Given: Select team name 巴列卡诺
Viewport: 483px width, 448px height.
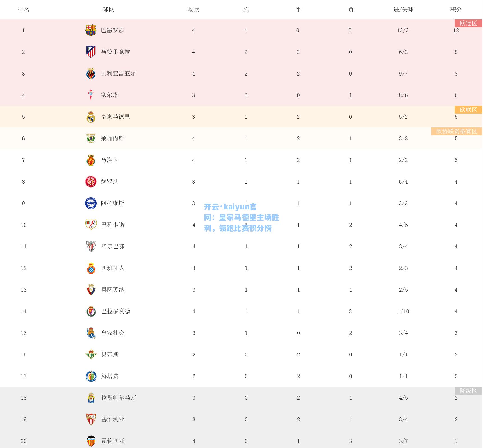Looking at the screenshot, I should tap(113, 225).
